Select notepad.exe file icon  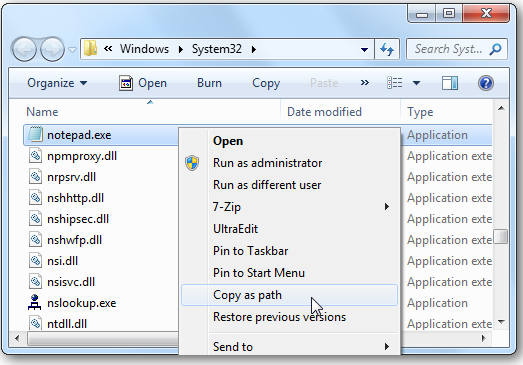click(35, 134)
